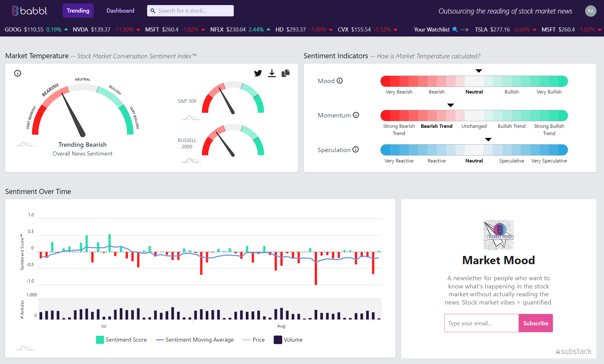The height and width of the screenshot is (364, 604).
Task: Click the Trending Bearish label
Action: tap(83, 145)
